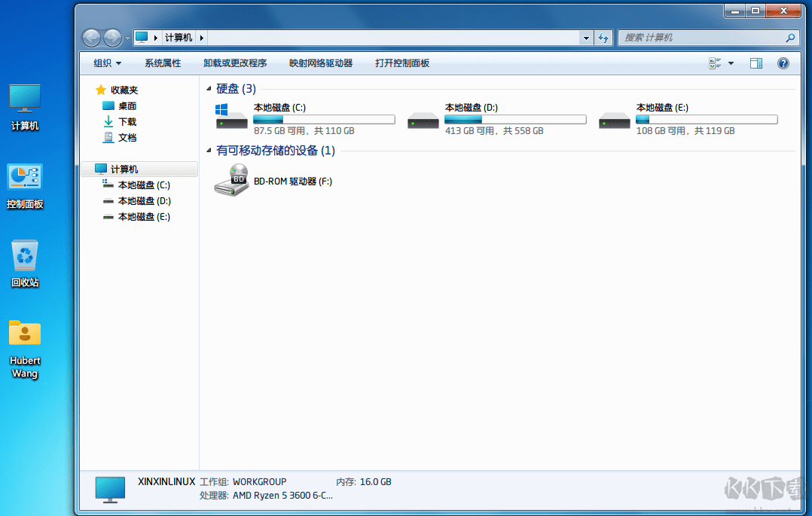
Task: Click inside the 搜索计算机 search box
Action: point(701,37)
